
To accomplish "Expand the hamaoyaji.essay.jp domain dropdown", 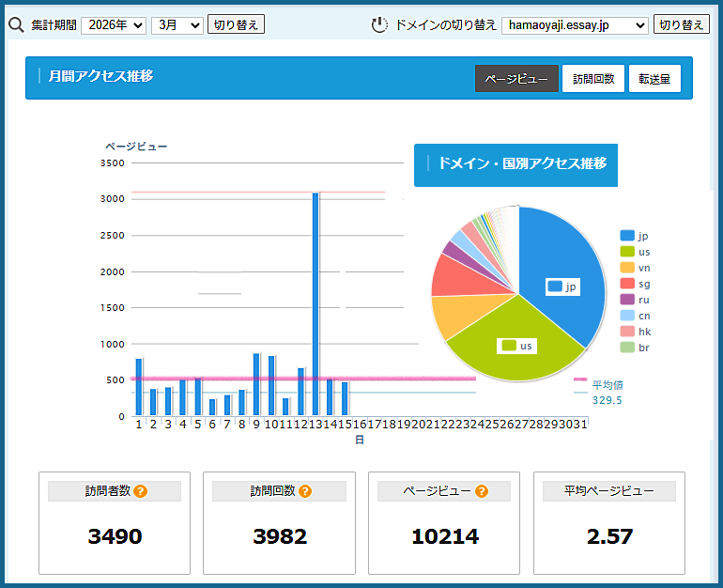I will [575, 24].
